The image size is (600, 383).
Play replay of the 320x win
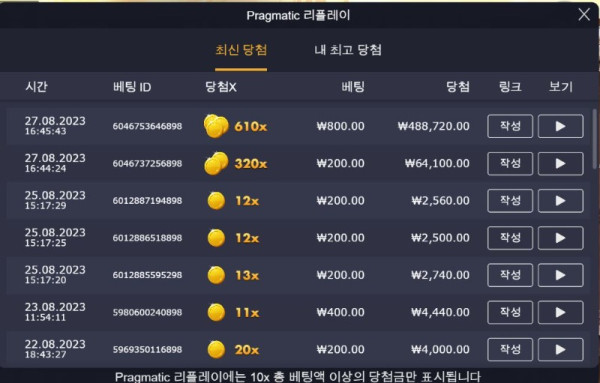(x=561, y=163)
